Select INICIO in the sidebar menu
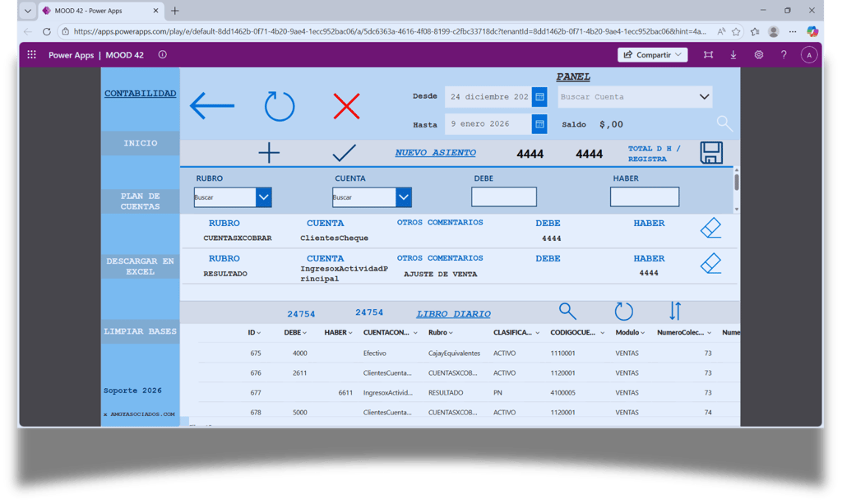Image resolution: width=842 pixels, height=504 pixels. point(140,143)
